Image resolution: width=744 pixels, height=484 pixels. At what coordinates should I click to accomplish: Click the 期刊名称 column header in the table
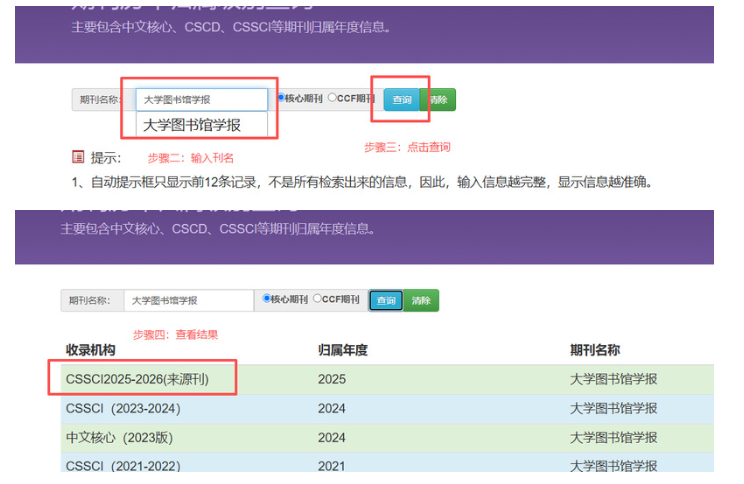pyautogui.click(x=595, y=350)
